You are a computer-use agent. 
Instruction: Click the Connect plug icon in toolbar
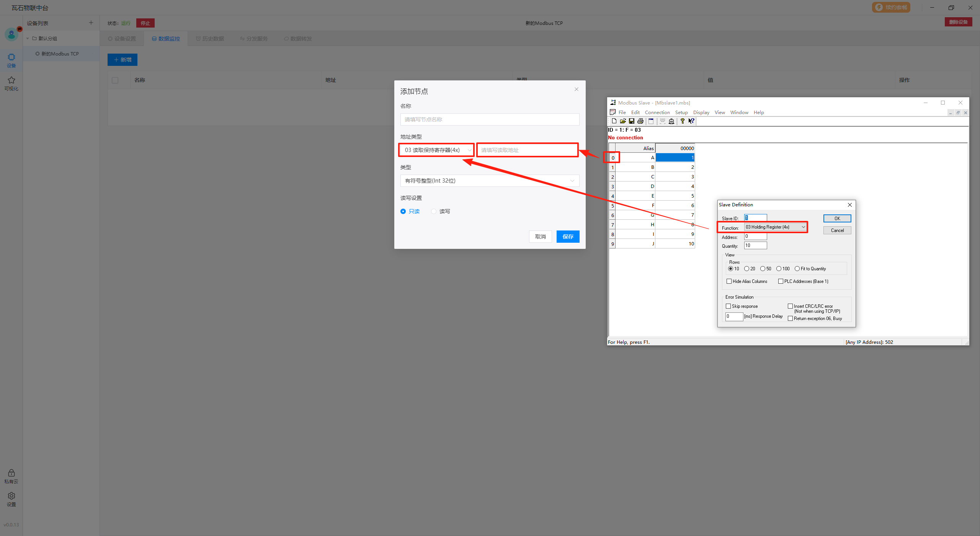[671, 121]
